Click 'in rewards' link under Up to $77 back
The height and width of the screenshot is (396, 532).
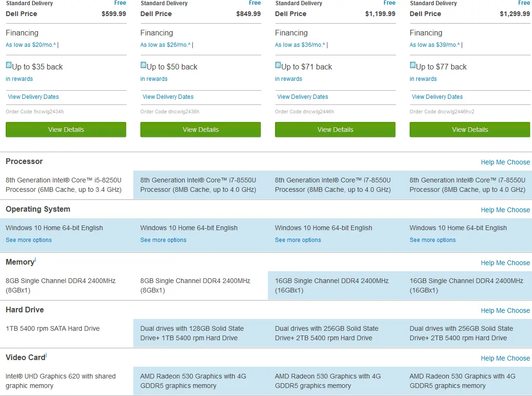tap(423, 79)
